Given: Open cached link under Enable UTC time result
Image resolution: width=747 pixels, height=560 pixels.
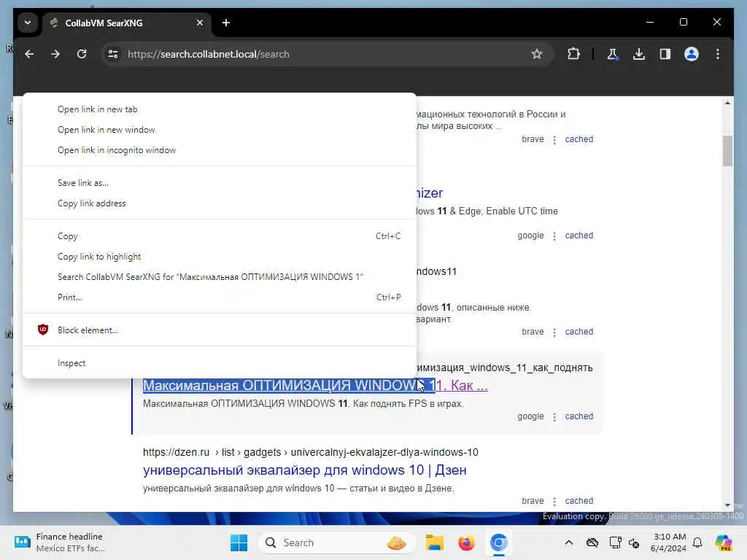Looking at the screenshot, I should click(x=578, y=236).
